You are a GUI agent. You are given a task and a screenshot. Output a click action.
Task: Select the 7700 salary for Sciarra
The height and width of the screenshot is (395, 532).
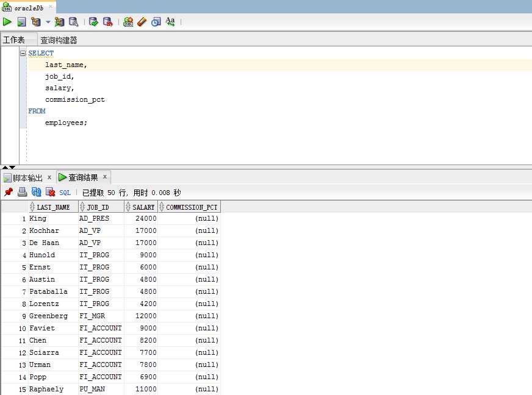coord(141,352)
